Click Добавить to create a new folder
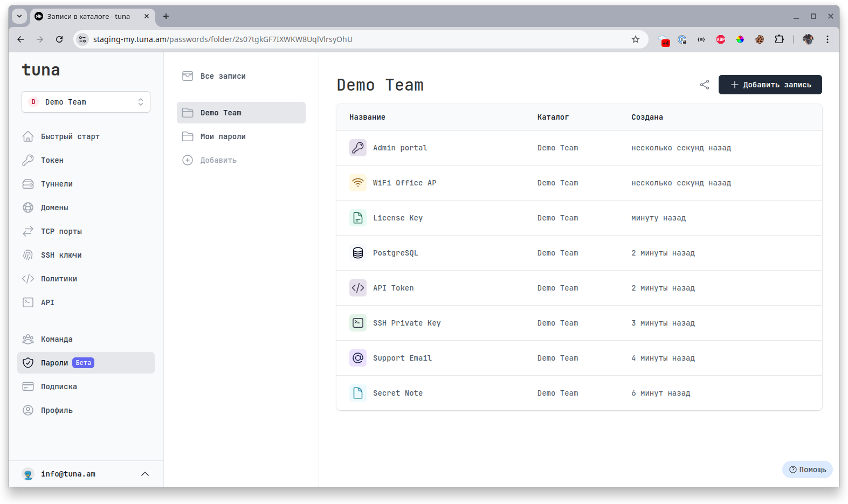The height and width of the screenshot is (504, 848). pos(218,160)
